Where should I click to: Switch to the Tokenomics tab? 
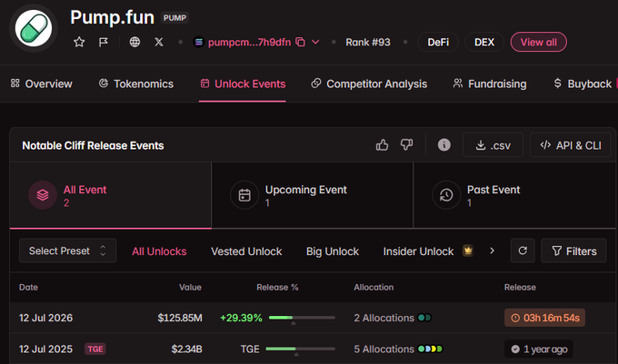point(136,84)
